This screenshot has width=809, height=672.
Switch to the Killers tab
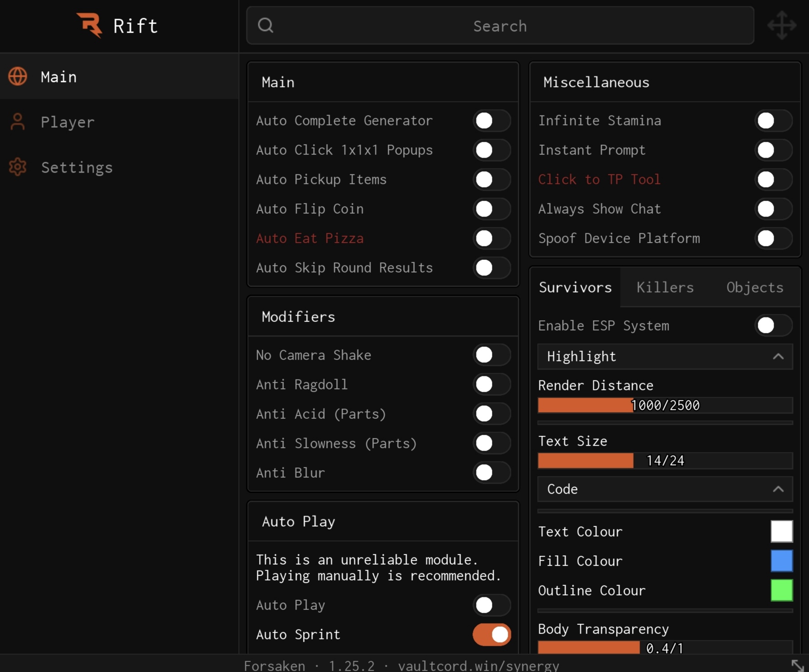(x=665, y=288)
